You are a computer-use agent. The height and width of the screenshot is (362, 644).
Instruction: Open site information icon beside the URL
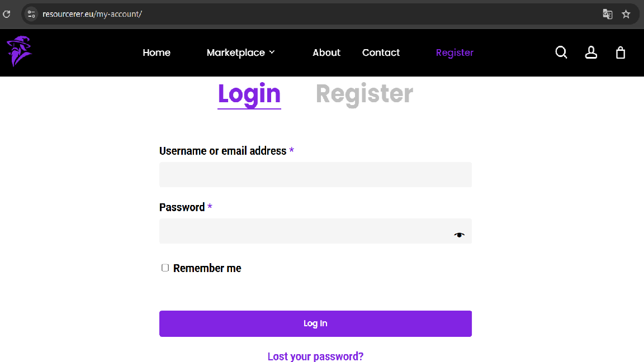(31, 14)
